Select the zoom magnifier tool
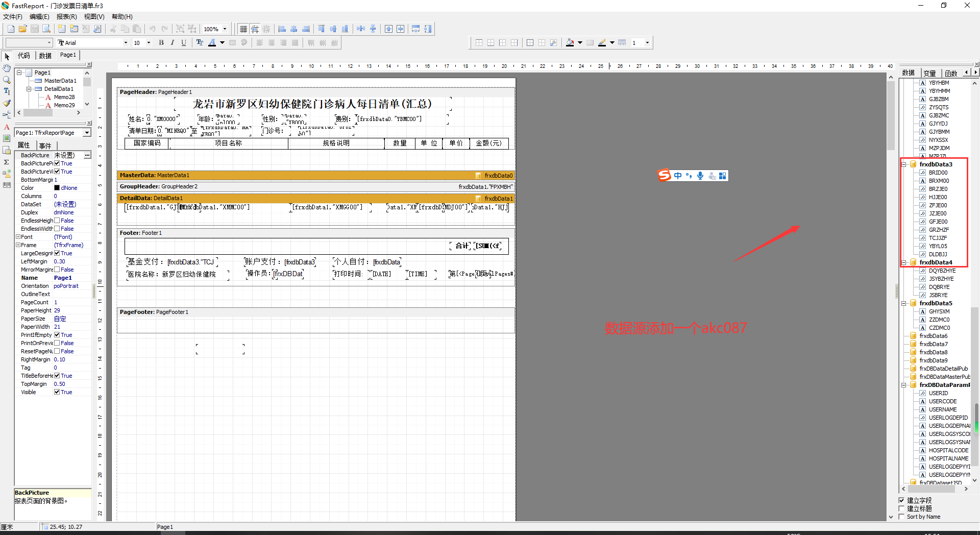The image size is (980, 535). tap(7, 80)
